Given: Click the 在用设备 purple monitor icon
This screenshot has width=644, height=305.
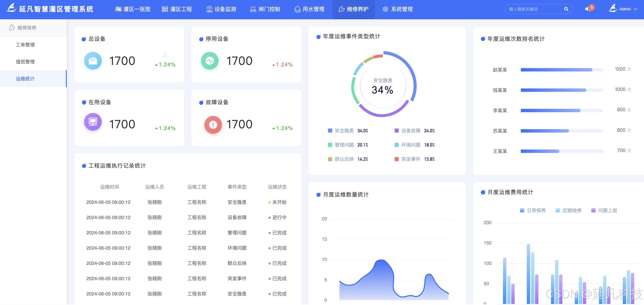Looking at the screenshot, I should [x=93, y=122].
